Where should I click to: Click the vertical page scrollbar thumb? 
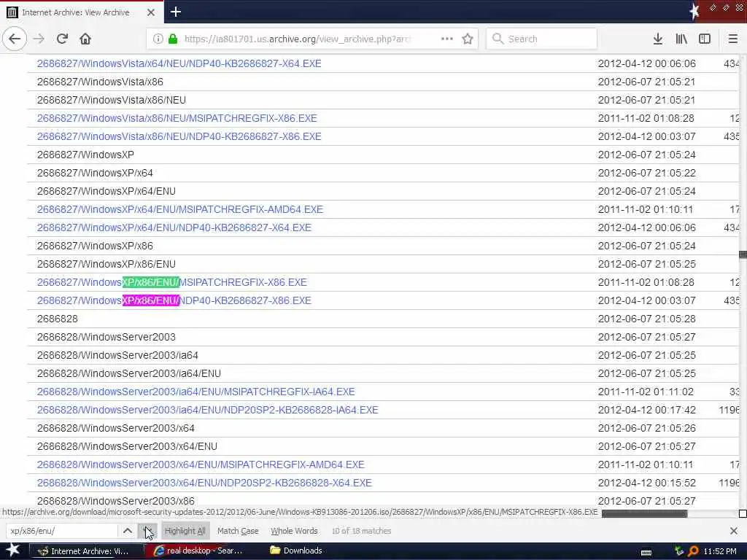(x=743, y=254)
